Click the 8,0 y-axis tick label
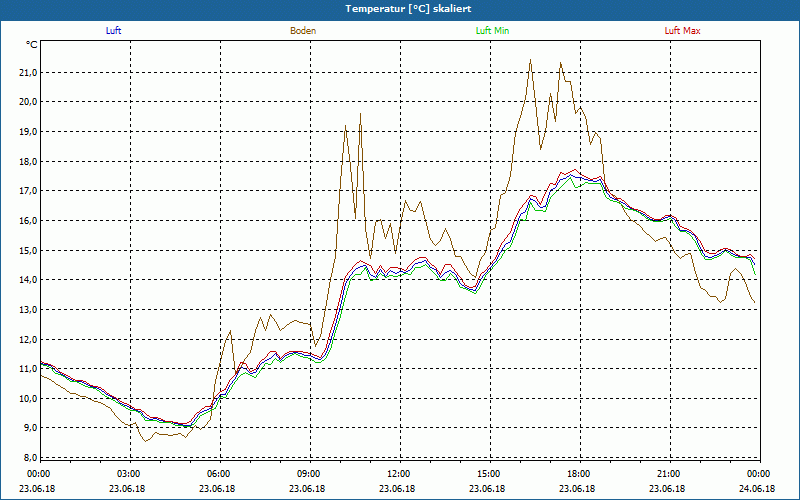Viewport: 800px width, 500px height. (27, 458)
